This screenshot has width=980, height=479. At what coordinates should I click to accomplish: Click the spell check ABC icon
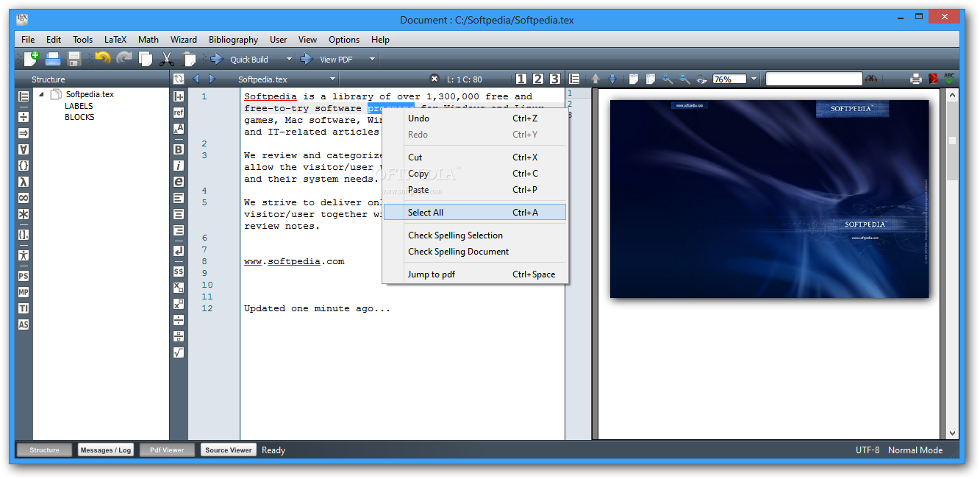950,78
